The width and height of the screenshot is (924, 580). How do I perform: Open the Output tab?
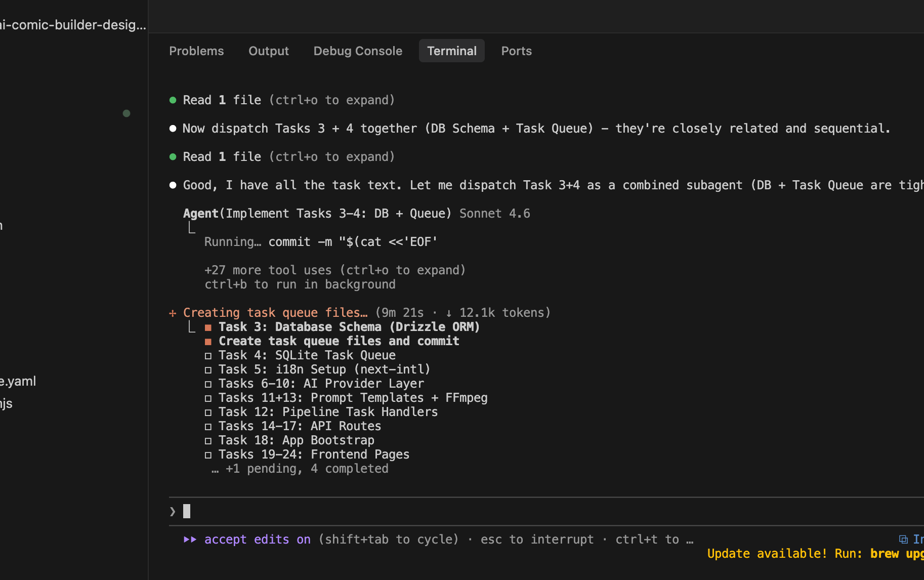(x=268, y=51)
